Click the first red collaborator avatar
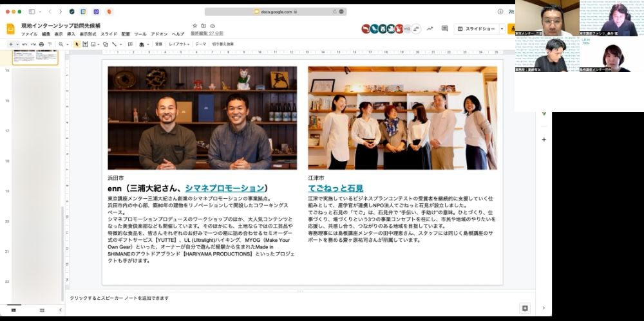Image resolution: width=644 pixels, height=321 pixels. coord(366,29)
